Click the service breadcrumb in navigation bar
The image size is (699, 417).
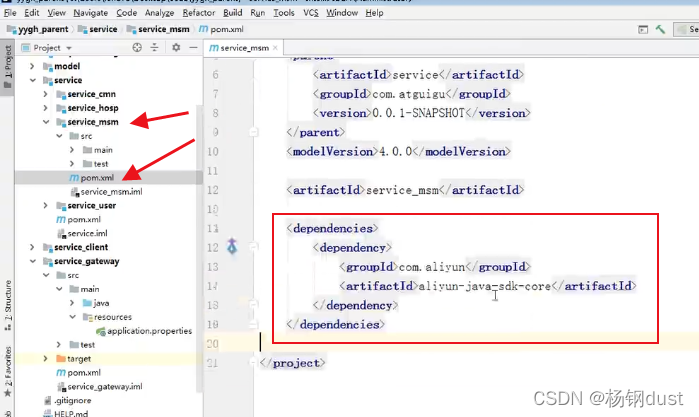98,29
